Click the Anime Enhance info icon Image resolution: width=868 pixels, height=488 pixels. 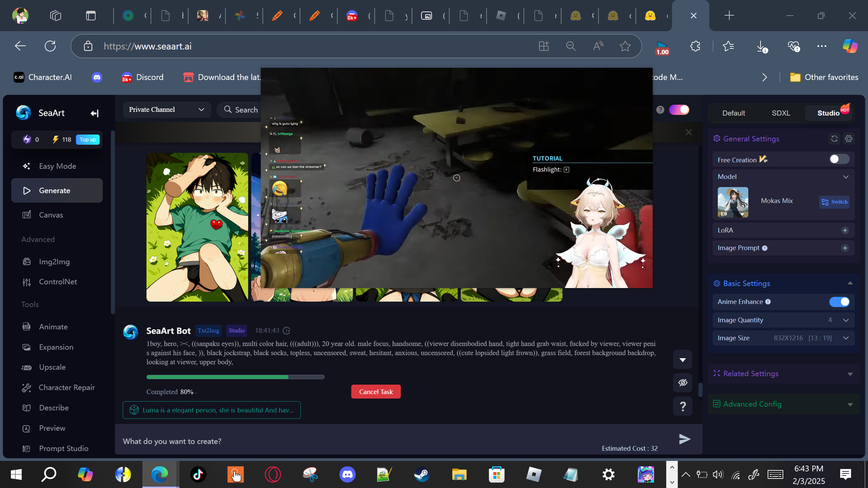point(768,302)
